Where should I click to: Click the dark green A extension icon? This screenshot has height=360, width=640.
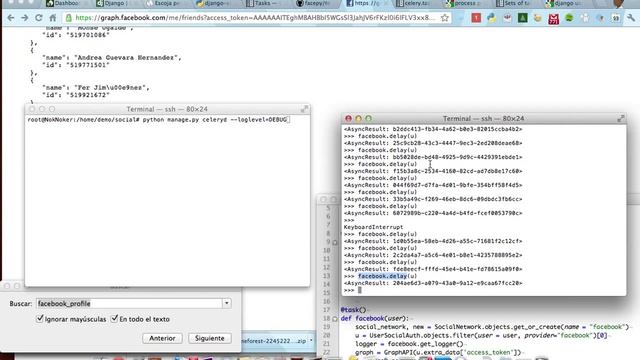(x=522, y=18)
